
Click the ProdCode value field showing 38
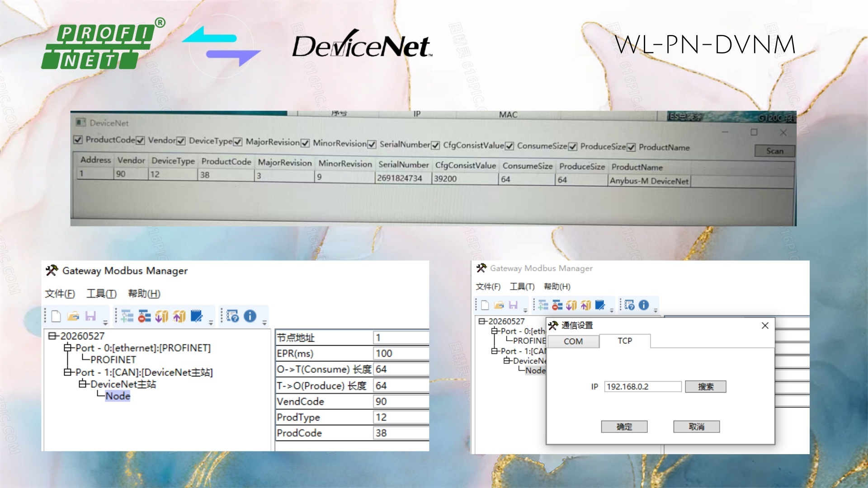pos(401,433)
